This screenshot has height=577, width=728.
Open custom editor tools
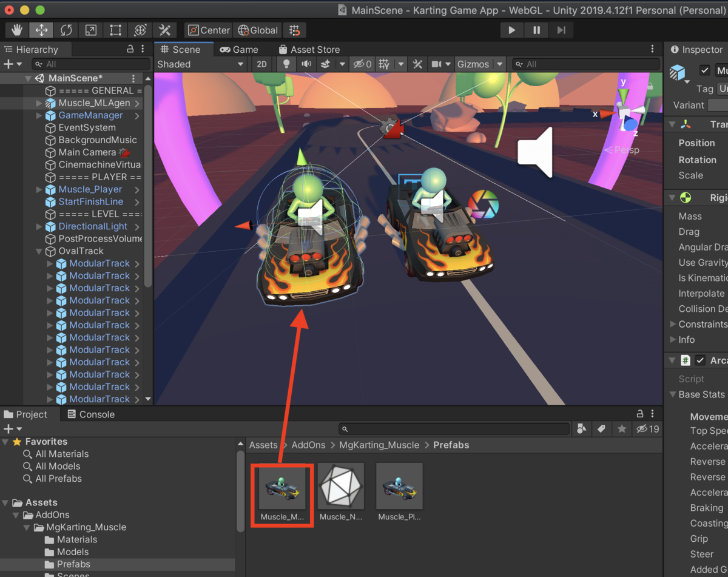pos(164,30)
